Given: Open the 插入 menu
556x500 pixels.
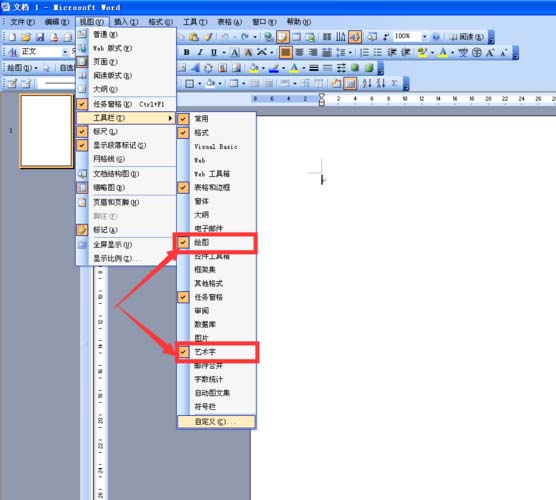Looking at the screenshot, I should click(126, 22).
